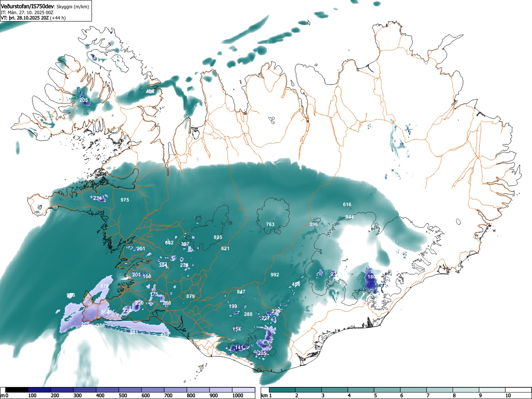Click the black 0–100 m legend swatch

(17, 390)
